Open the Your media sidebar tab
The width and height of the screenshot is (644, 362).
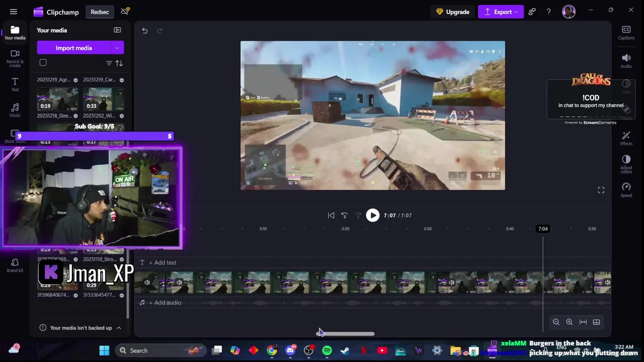(15, 33)
